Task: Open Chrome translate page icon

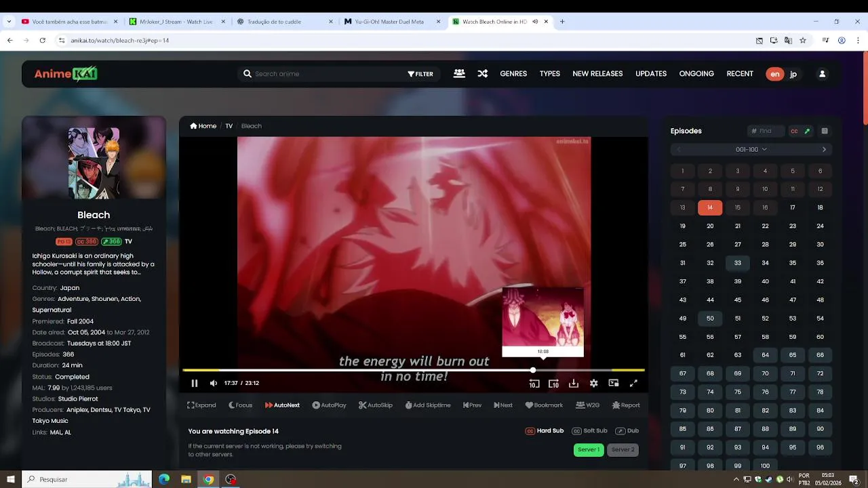Action: [x=788, y=41]
